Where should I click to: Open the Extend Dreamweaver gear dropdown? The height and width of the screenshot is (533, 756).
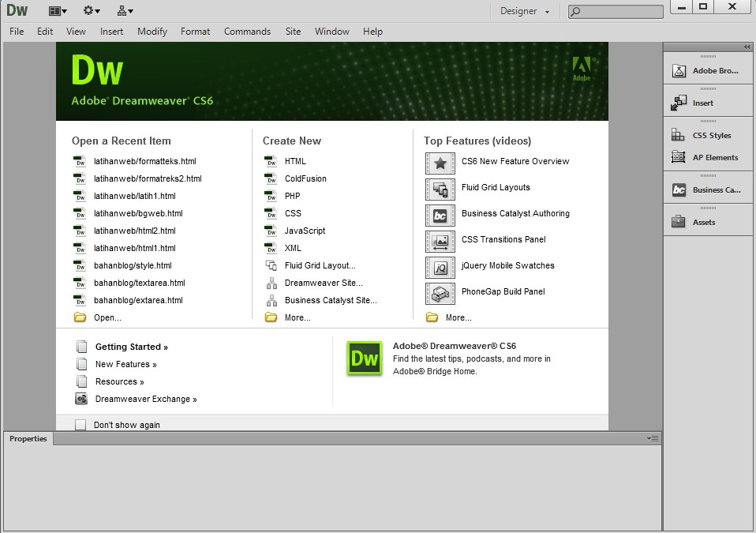coord(92,10)
